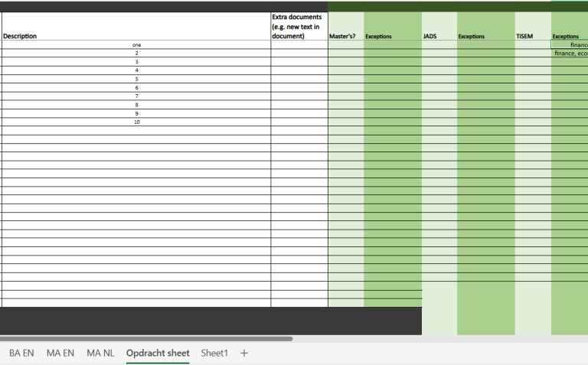The image size is (588, 365).
Task: Select the Description cell containing 10
Action: tap(136, 122)
